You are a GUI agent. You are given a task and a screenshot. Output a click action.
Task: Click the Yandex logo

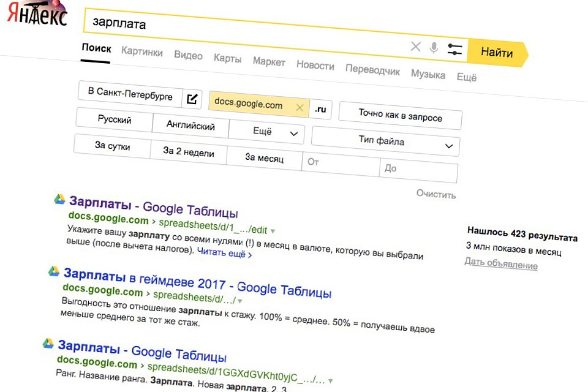coord(37,14)
